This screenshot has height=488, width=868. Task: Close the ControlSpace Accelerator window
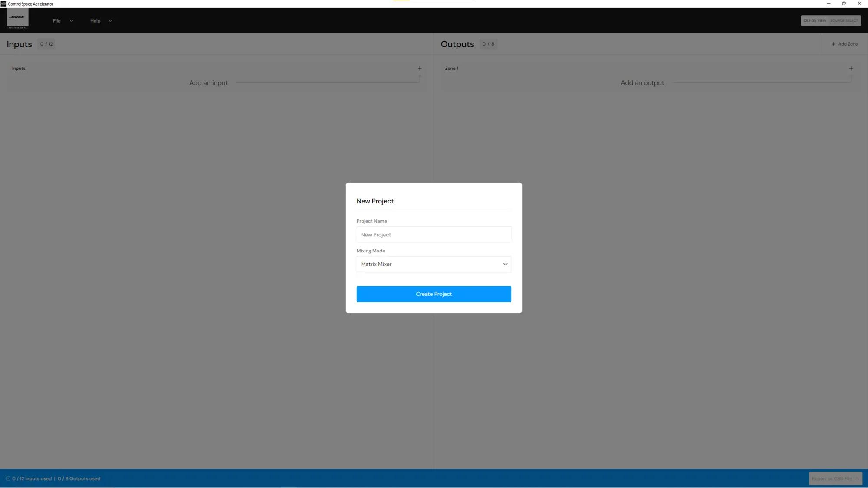(859, 3)
